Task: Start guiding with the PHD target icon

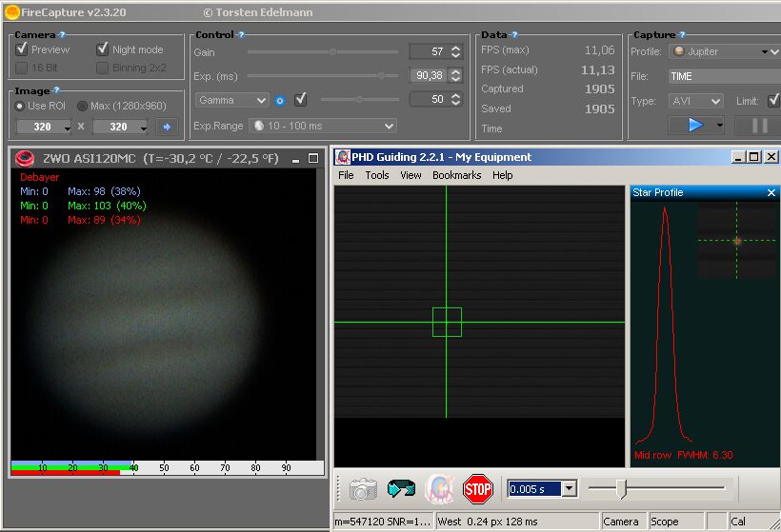Action: coord(439,489)
